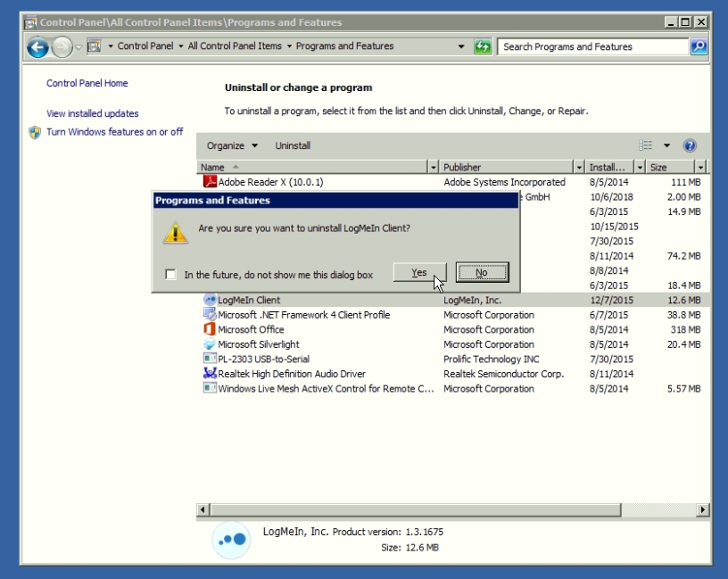728x579 pixels.
Task: Open the view options dropdown arrow
Action: tap(666, 145)
